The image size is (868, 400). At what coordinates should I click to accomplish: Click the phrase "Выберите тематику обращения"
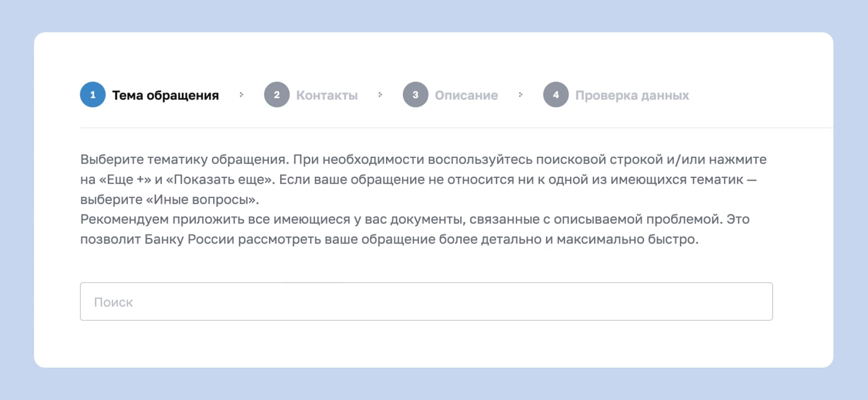tap(183, 160)
